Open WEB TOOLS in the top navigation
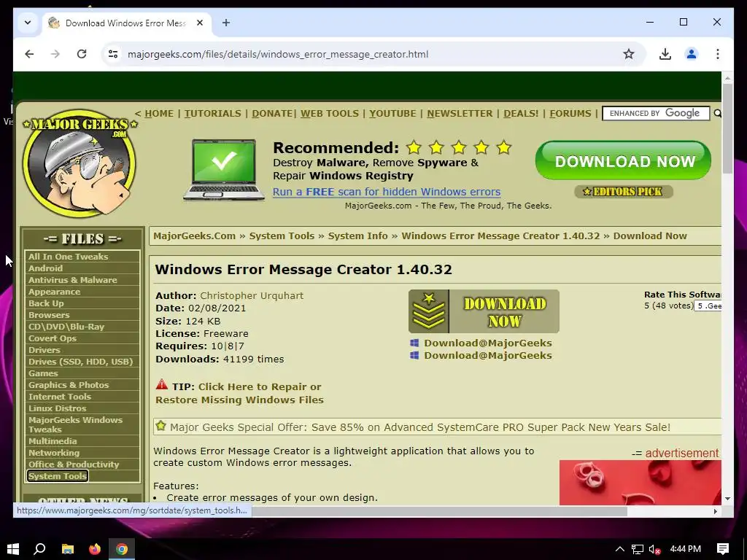 coord(329,113)
